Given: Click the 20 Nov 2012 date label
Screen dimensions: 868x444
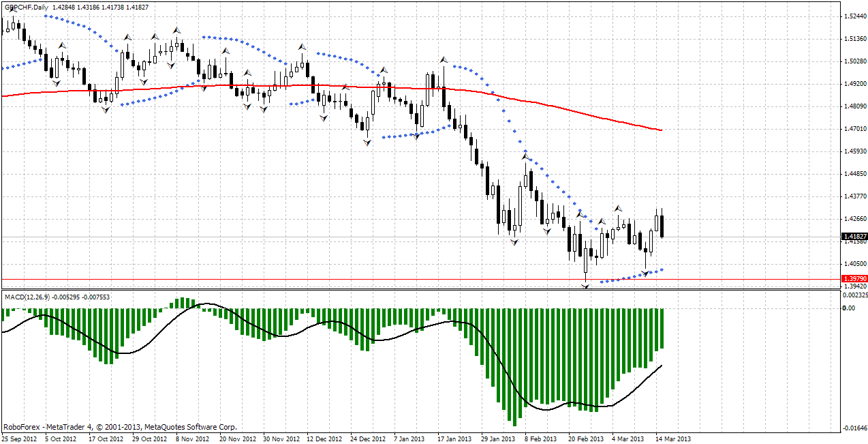Looking at the screenshot, I should pos(237,439).
